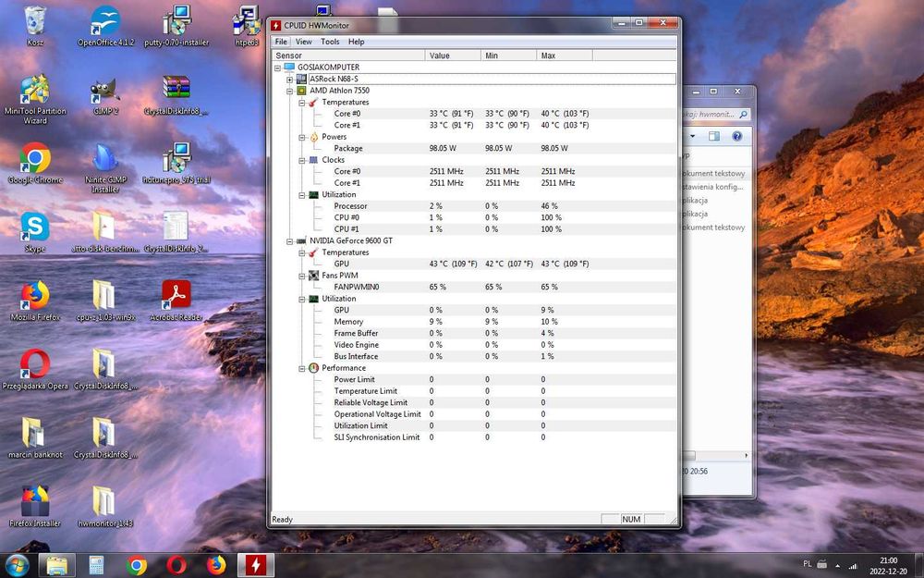Collapse the Clocks section
The height and width of the screenshot is (578, 924).
pyautogui.click(x=302, y=160)
